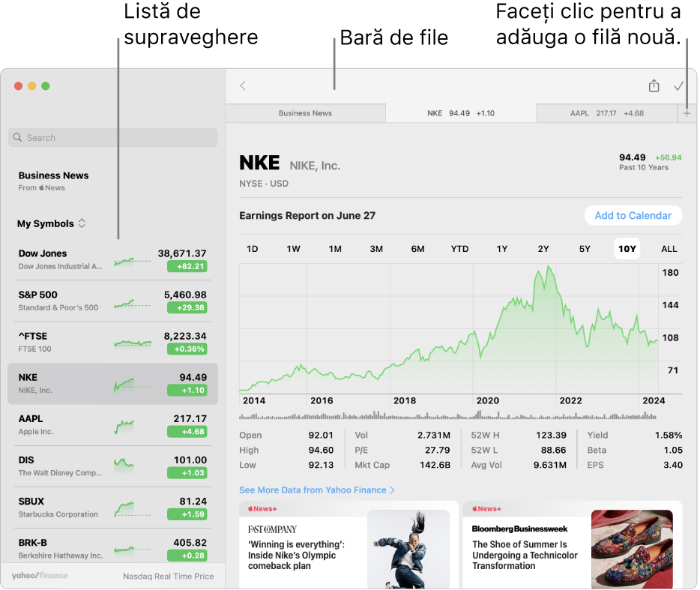700x590 pixels.
Task: Click 'Earnings Report on June 27' text
Action: 307,215
